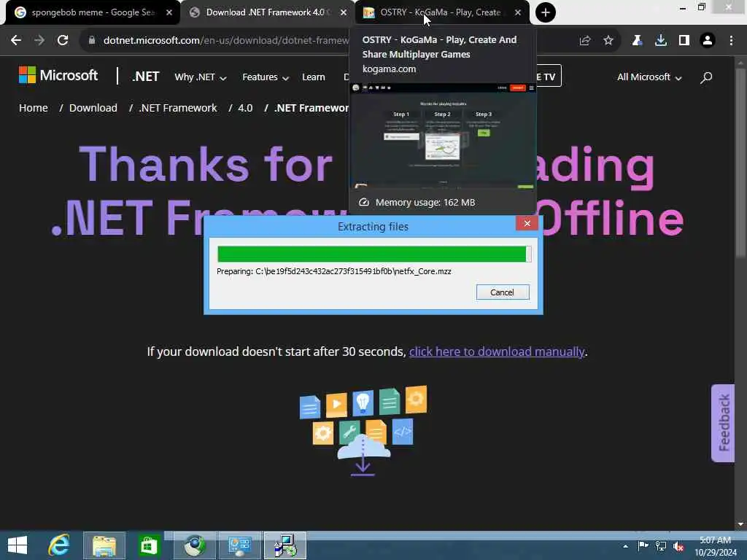Image resolution: width=747 pixels, height=560 pixels.
Task: Open the Chrome Labs flask icon
Action: [637, 41]
